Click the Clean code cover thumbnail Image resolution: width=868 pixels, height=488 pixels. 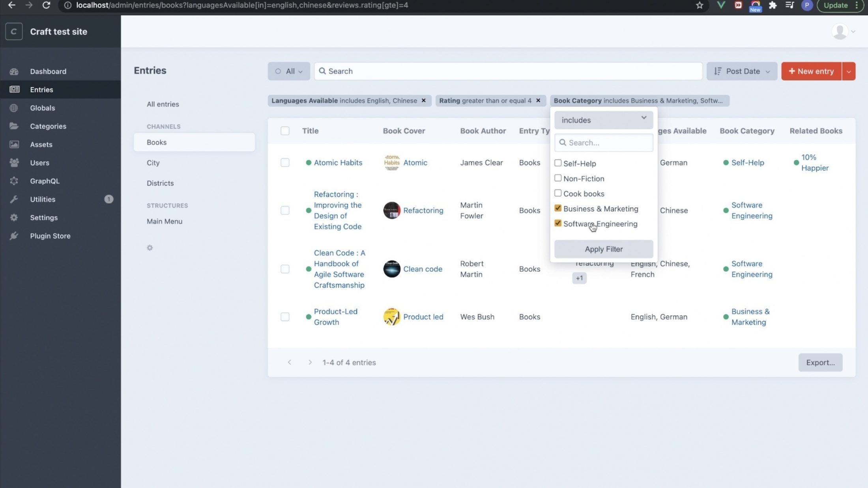click(392, 269)
